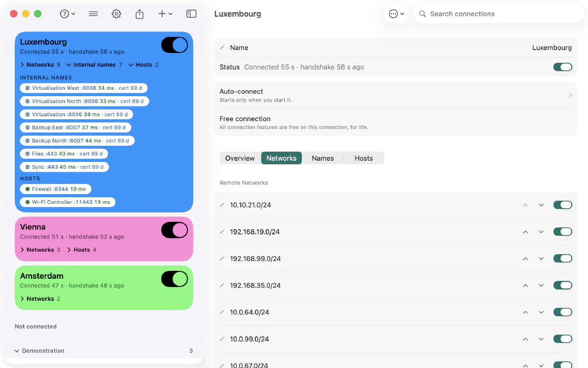Image resolution: width=588 pixels, height=368 pixels.
Task: Toggle the sidebar panel icon
Action: point(191,14)
